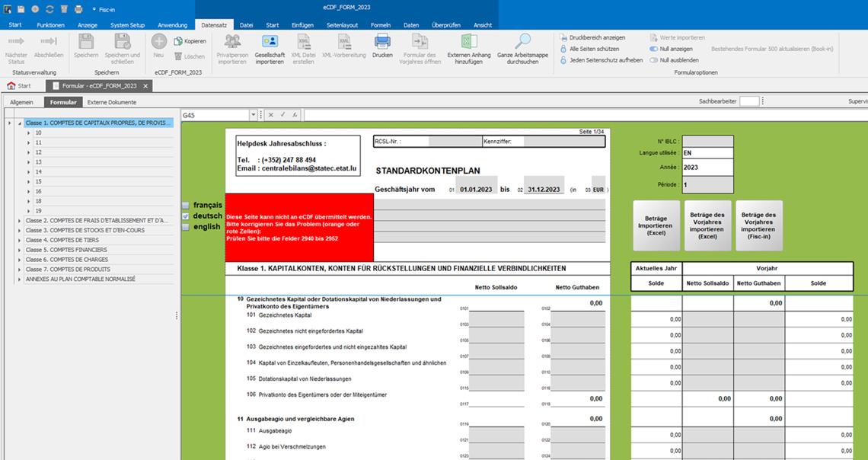
Task: Click the Sachbearbeiter input field
Action: [x=749, y=101]
